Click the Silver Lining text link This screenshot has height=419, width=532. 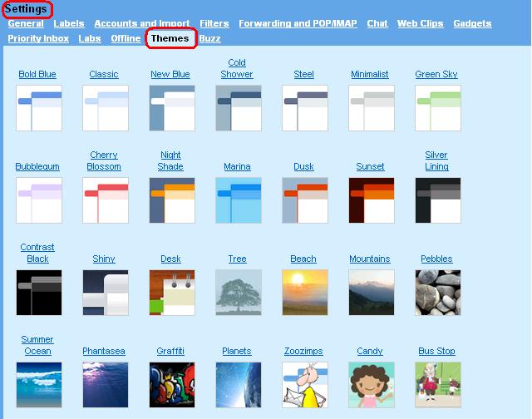click(436, 160)
